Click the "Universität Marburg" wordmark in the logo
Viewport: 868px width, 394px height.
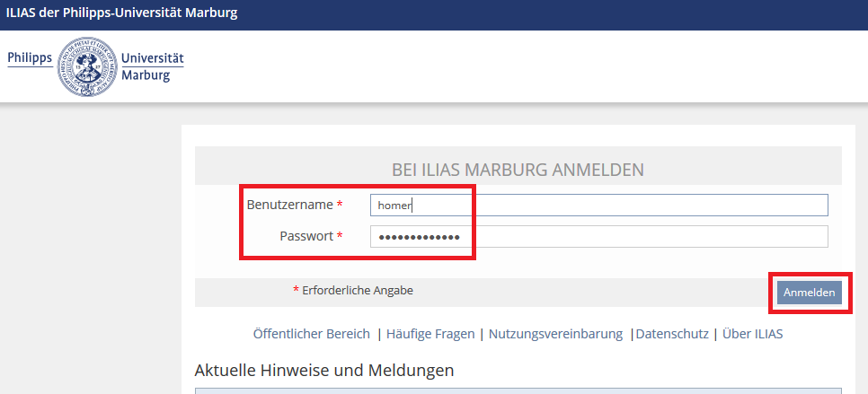[152, 67]
